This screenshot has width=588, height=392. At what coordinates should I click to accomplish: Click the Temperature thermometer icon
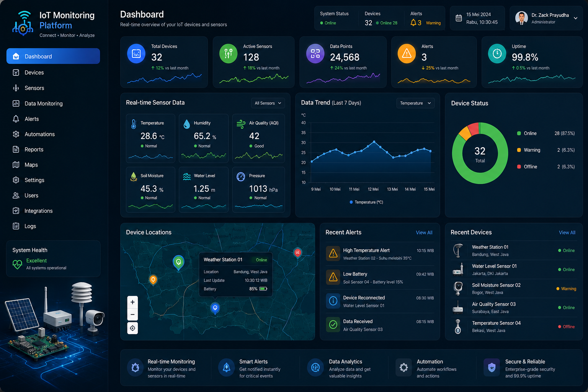134,124
